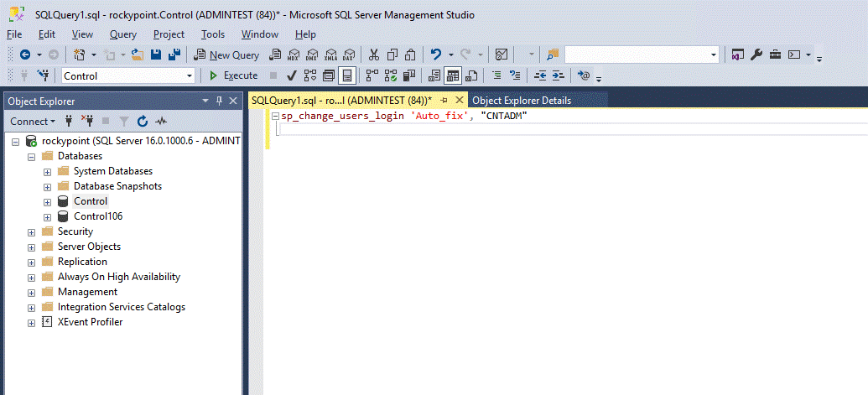Viewport: 868px width, 395px height.
Task: Toggle Include Live Query Statistics
Action: pyautogui.click(x=392, y=75)
